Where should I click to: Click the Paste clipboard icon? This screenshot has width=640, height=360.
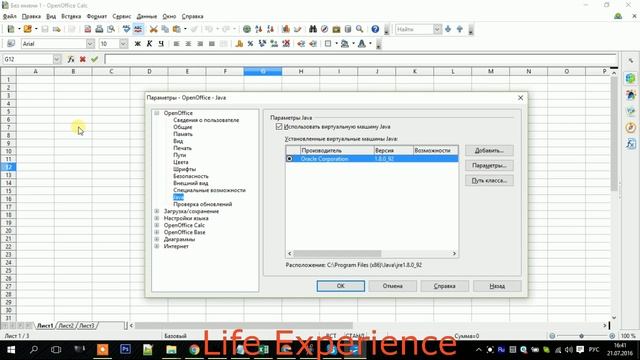pos(177,29)
